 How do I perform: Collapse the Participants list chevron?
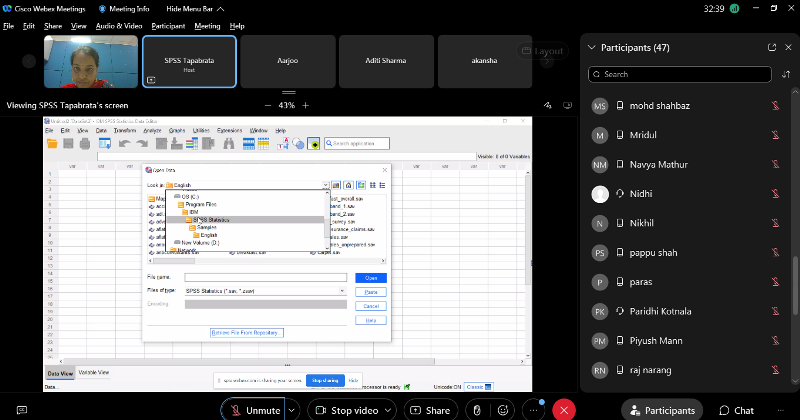[x=591, y=47]
